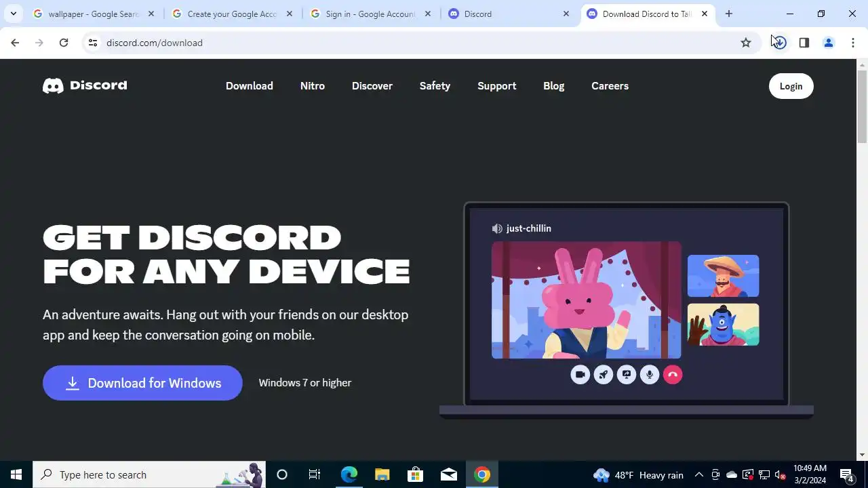Click the speaker icon beside just-chillin
Screen dimensions: 868x488
497,228
